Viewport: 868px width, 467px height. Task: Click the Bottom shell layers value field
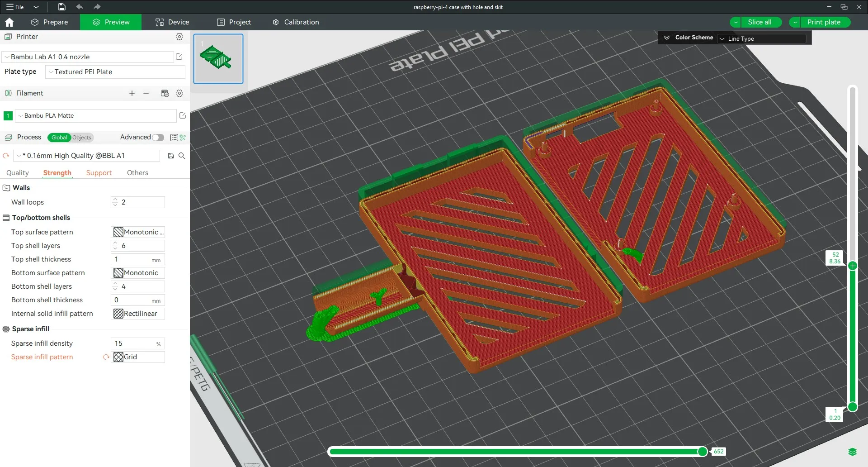pyautogui.click(x=138, y=286)
